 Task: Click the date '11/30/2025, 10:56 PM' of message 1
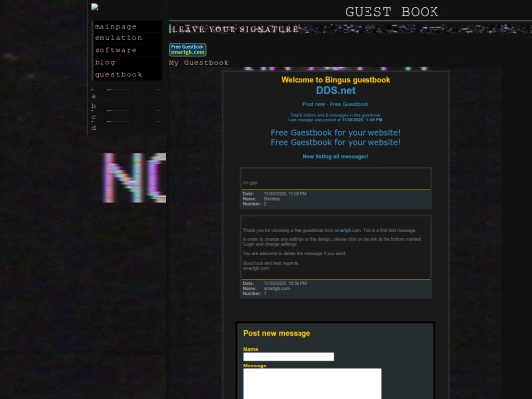286,283
